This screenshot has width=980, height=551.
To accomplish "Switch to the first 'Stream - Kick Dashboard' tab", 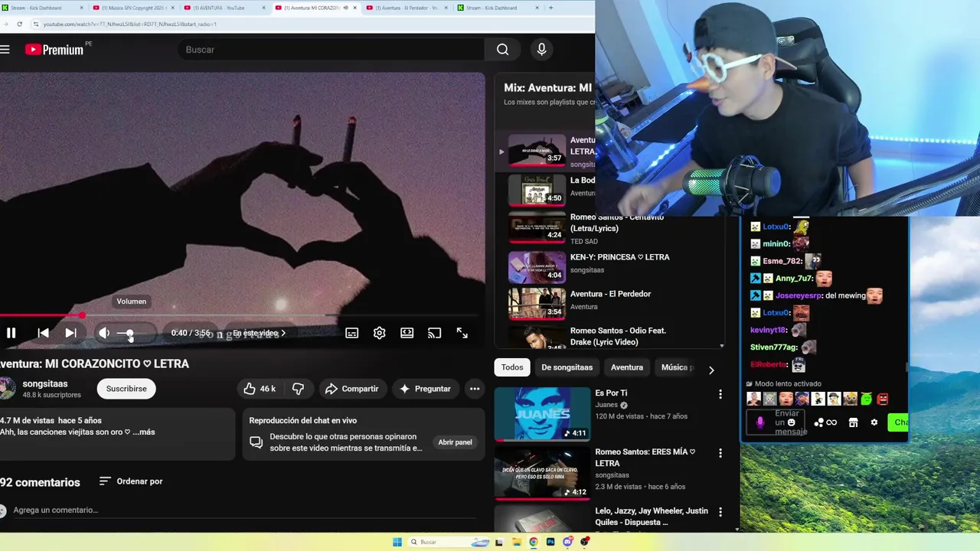I will click(x=42, y=8).
